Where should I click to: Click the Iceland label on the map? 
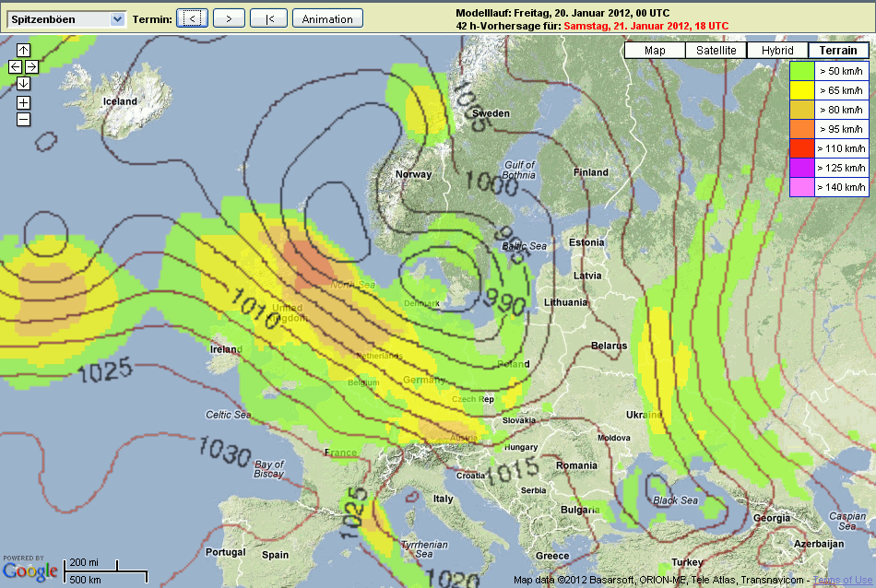pyautogui.click(x=120, y=101)
